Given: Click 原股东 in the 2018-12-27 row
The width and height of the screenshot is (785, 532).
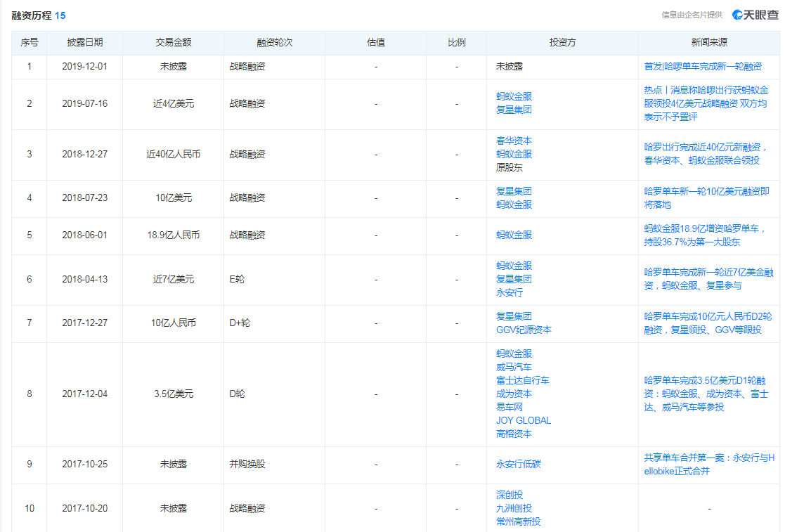Looking at the screenshot, I should pos(509,167).
